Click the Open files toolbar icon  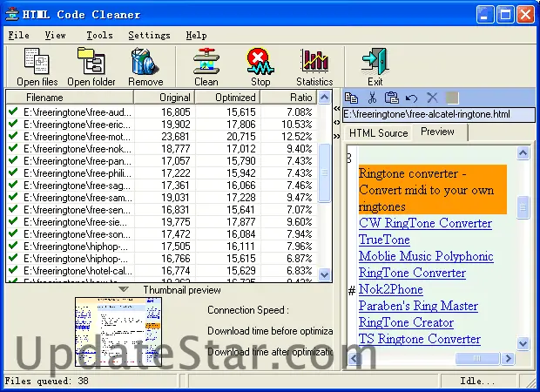(37, 61)
